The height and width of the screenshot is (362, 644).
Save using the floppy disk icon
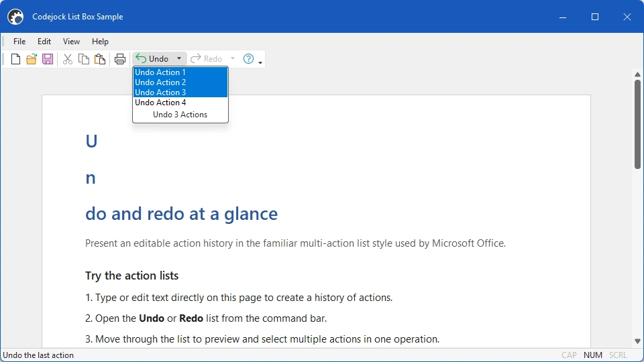[48, 59]
